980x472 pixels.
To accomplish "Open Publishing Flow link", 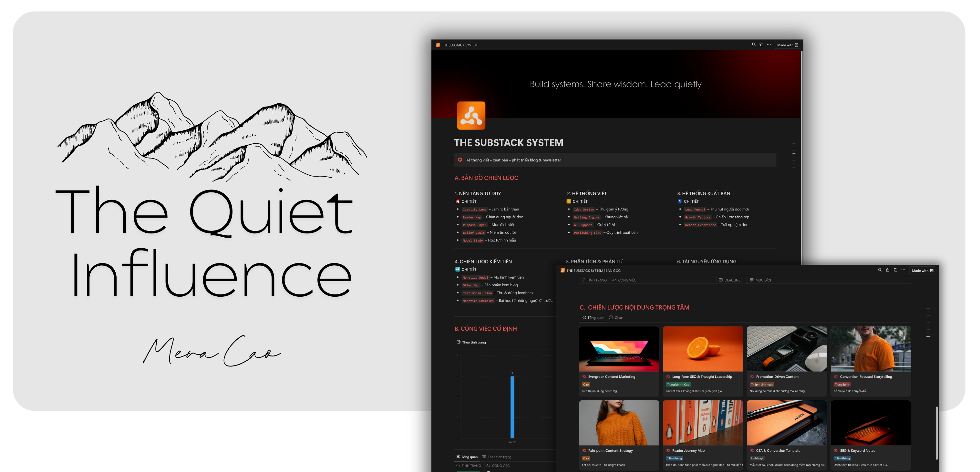I will [587, 233].
